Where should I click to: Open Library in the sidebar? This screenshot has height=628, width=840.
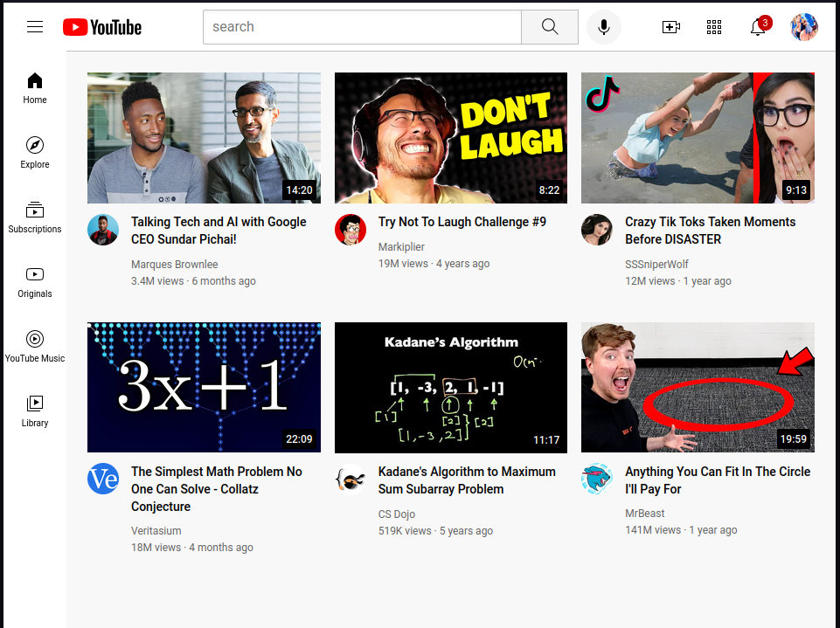pyautogui.click(x=35, y=411)
